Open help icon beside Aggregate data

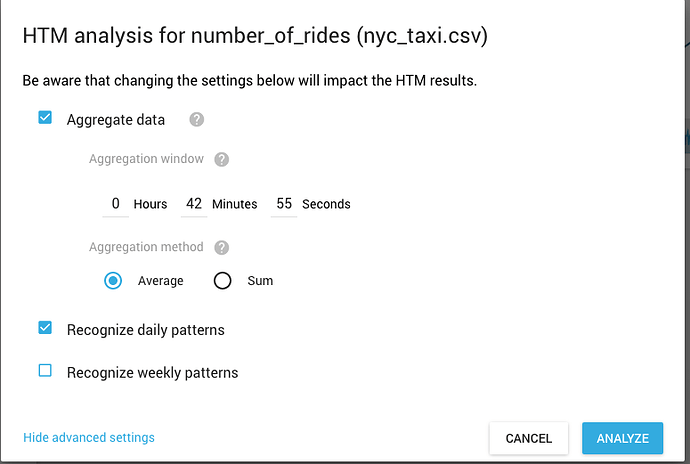pos(197,119)
